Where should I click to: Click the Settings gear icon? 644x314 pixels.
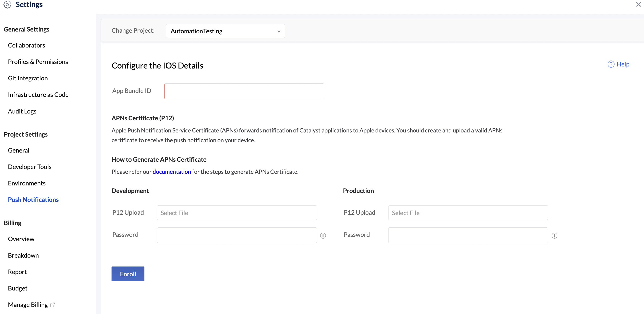pos(7,5)
